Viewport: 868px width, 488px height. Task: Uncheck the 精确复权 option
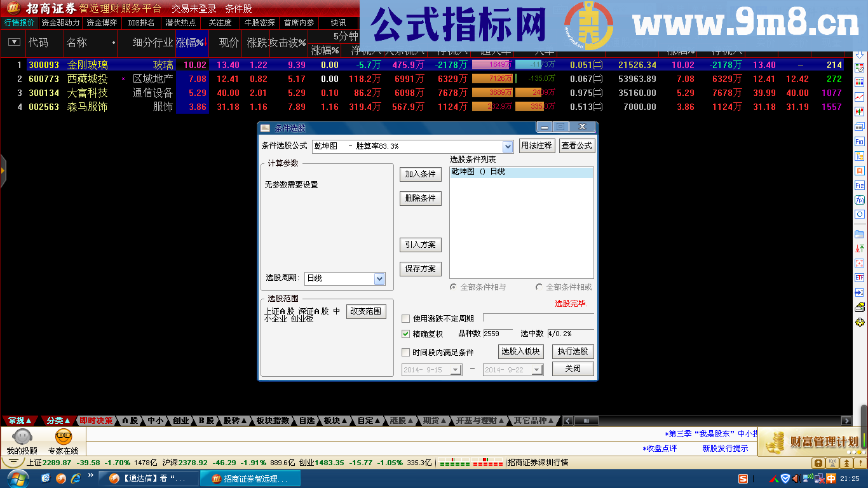point(405,333)
